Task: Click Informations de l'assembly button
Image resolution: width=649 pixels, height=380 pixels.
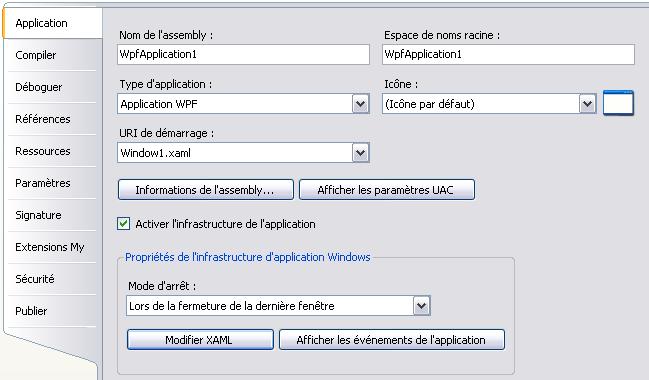Action: (x=206, y=190)
